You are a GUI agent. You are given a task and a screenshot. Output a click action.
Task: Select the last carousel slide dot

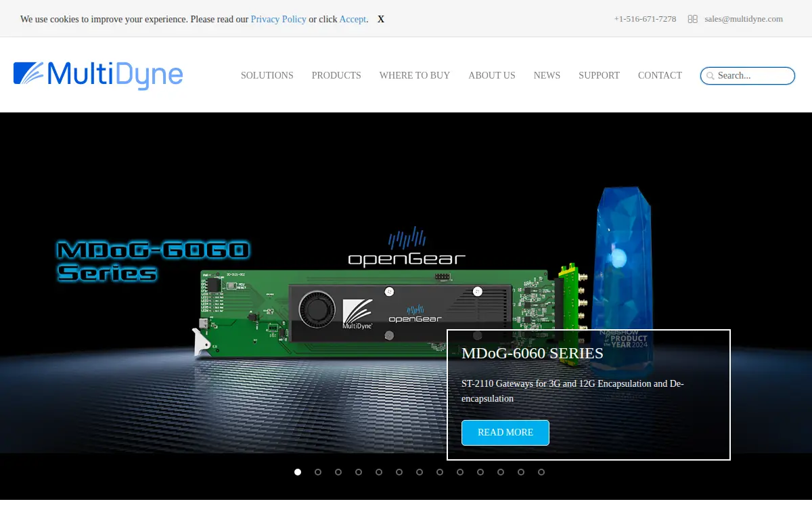tap(541, 472)
